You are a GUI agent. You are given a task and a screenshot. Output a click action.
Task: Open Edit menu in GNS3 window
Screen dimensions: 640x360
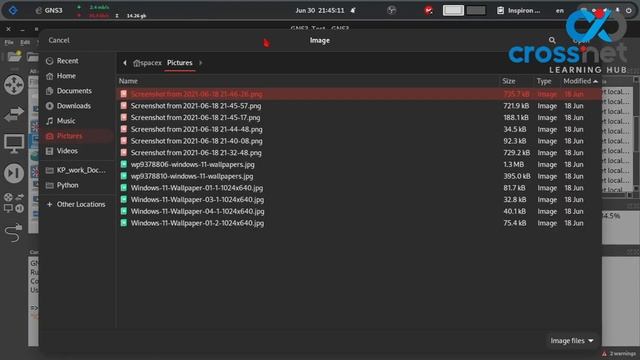tap(25, 42)
